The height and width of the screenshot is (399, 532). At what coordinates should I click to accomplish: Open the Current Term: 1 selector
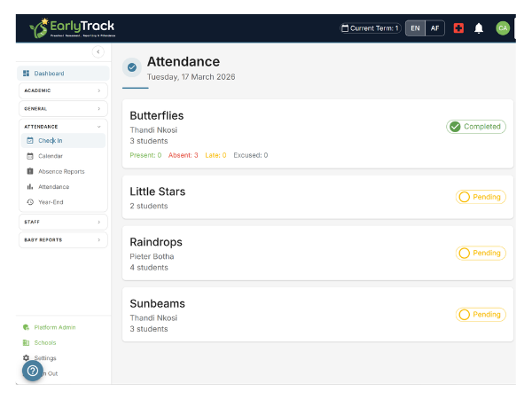coord(370,28)
